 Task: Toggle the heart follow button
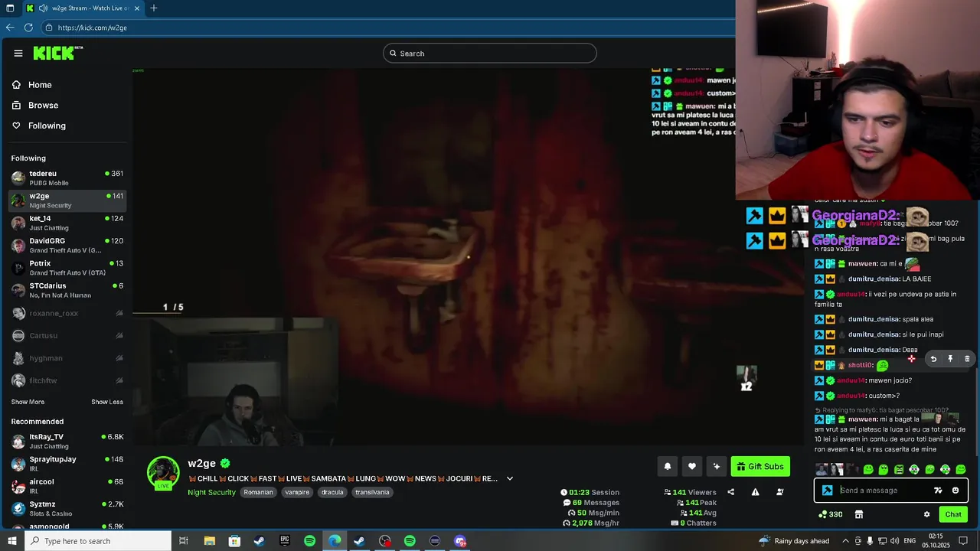pyautogui.click(x=692, y=466)
